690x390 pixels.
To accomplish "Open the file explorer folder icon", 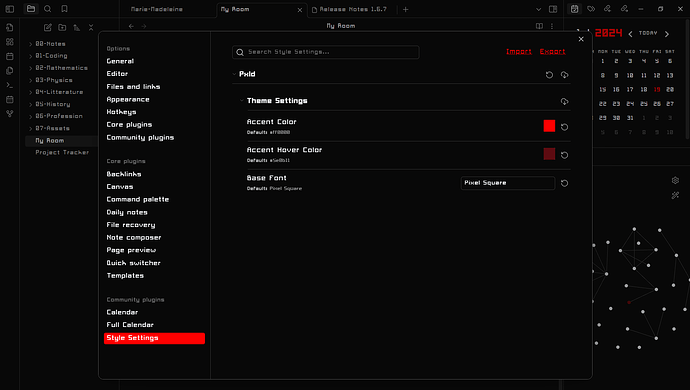I will 31,9.
